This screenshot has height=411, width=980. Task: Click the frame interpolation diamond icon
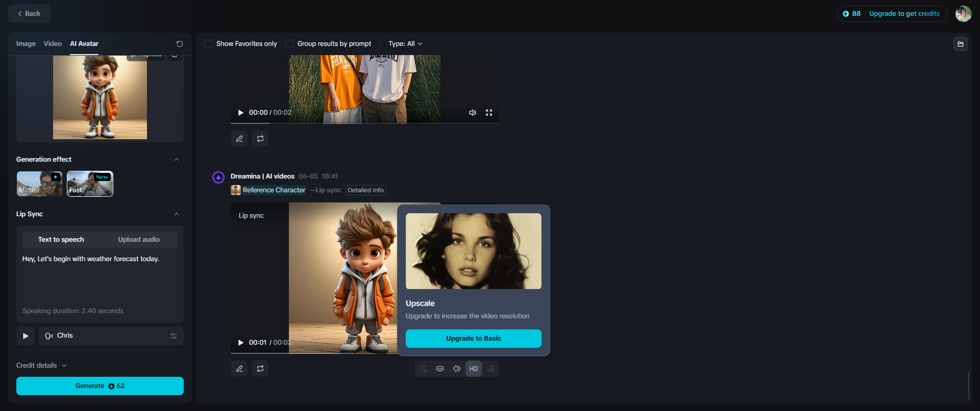point(457,369)
